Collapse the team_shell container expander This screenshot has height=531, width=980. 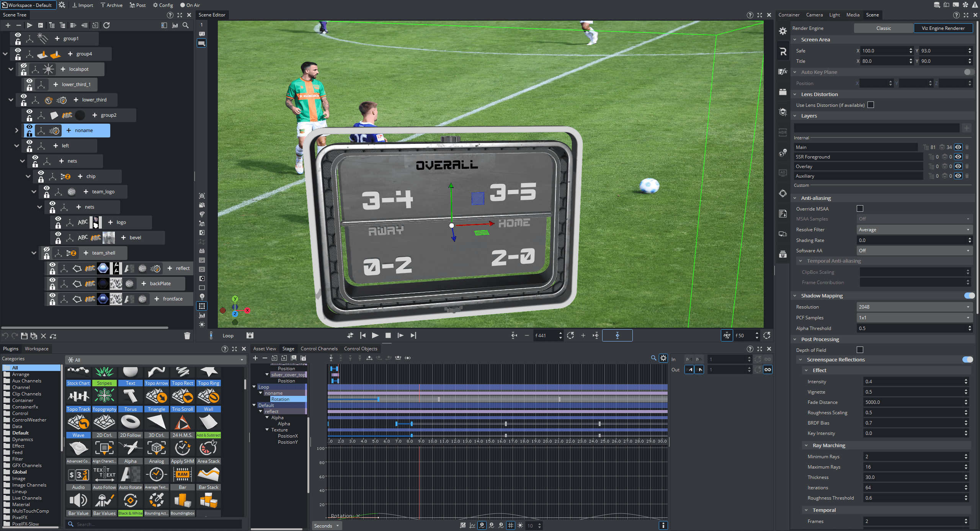coord(34,253)
